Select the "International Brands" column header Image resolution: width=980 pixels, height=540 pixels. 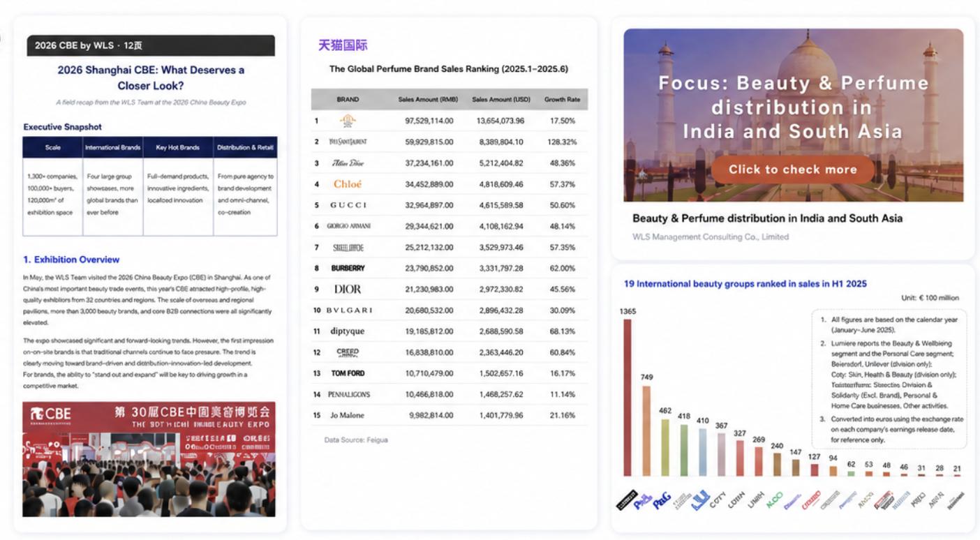tap(113, 147)
